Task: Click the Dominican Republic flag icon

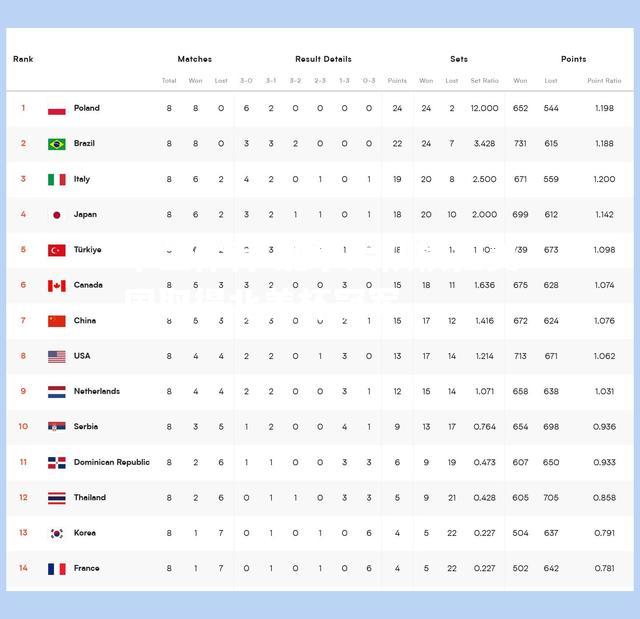Action: click(57, 463)
